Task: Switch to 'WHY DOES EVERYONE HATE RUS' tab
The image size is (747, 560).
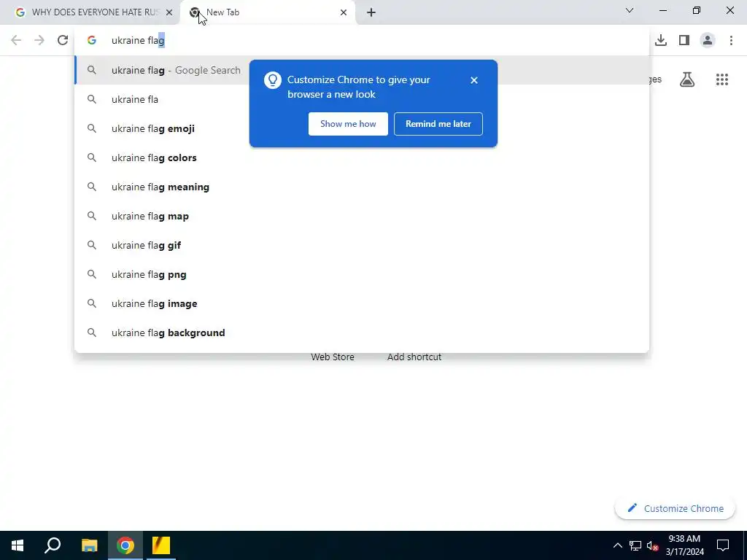Action: (x=90, y=12)
